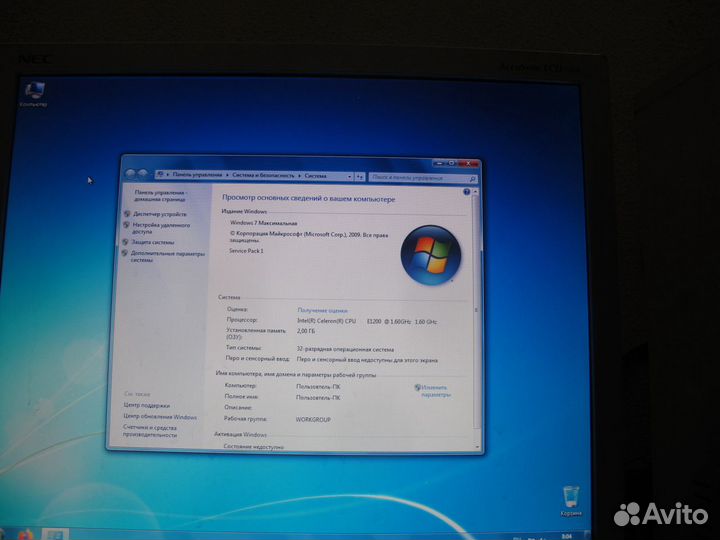
Task: Expand arrow after Система и безопасность breadcrumb
Action: pyautogui.click(x=299, y=175)
